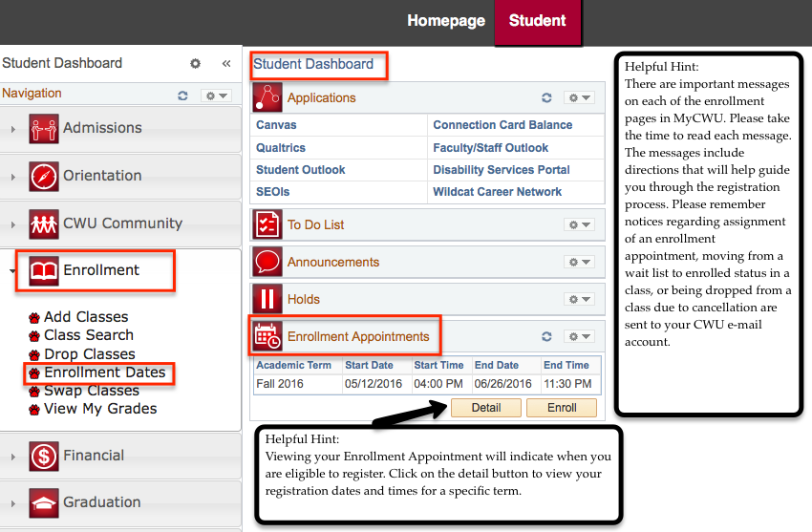Expand the Admissions navigation section

coord(13,128)
